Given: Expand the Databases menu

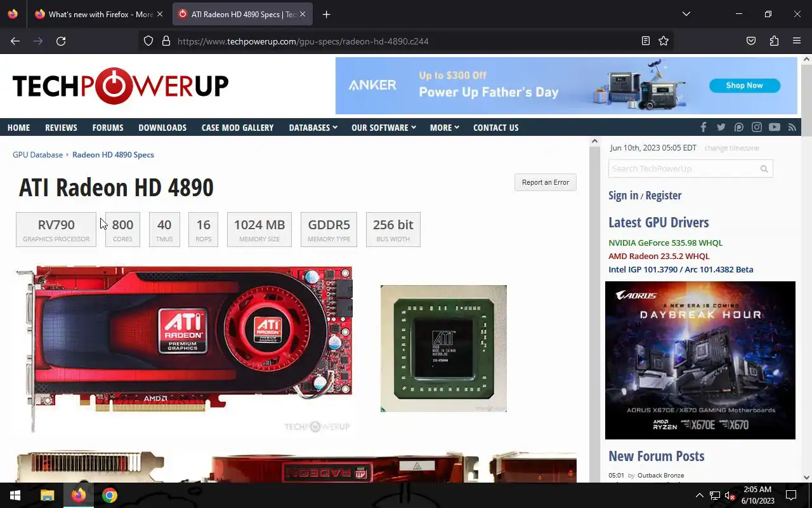Looking at the screenshot, I should [x=313, y=128].
